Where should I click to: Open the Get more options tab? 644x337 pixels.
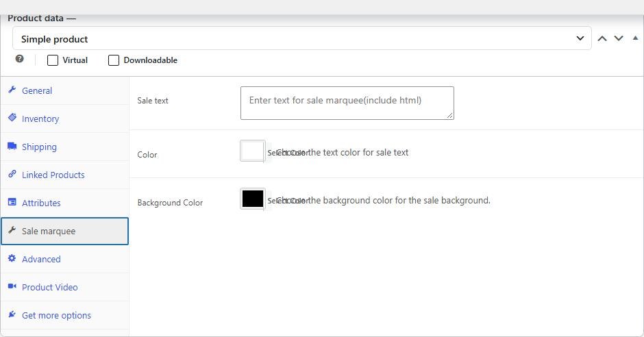[65, 315]
